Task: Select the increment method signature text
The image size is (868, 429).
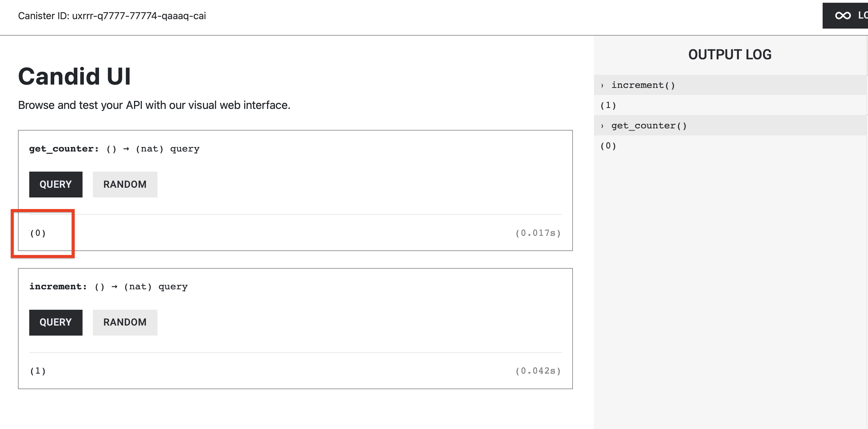Action: (x=108, y=286)
